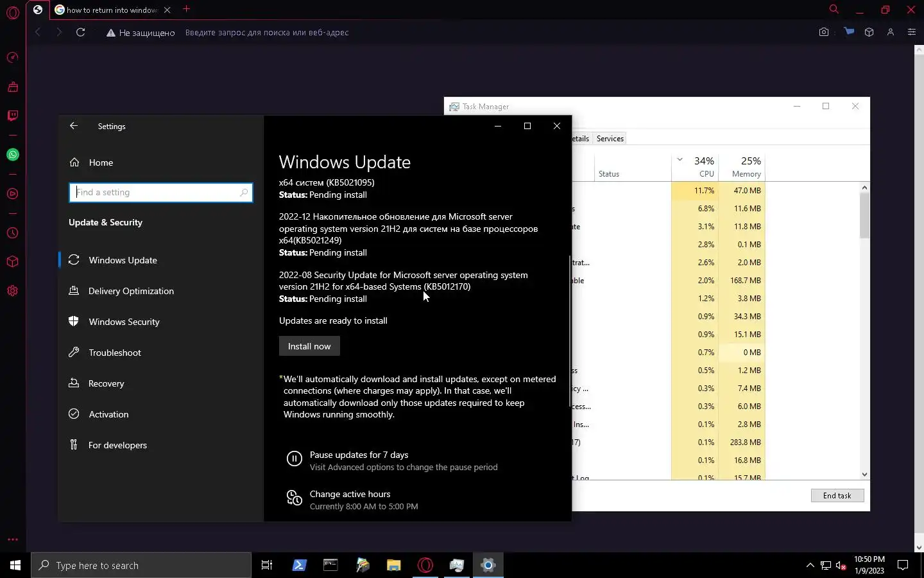Open the Action Center notifications icon
The height and width of the screenshot is (578, 924).
click(x=902, y=565)
